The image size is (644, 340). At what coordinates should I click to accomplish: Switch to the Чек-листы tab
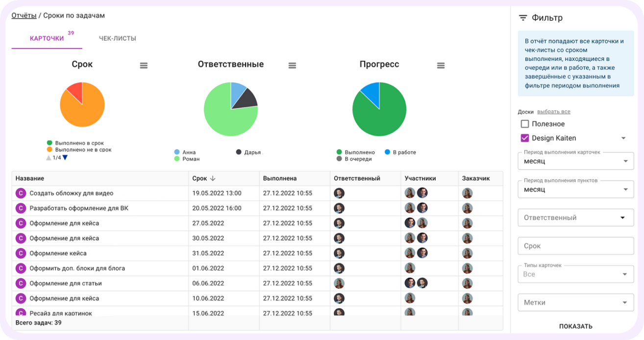(x=118, y=39)
